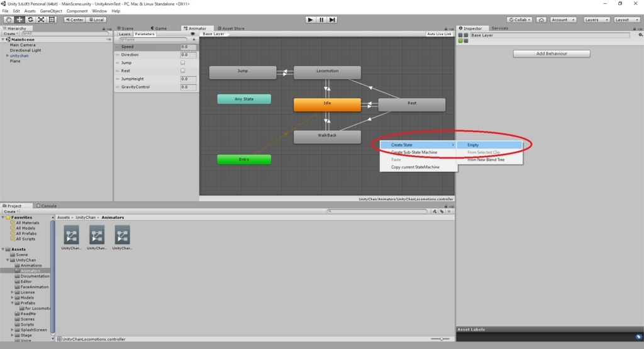Click the Direction parameter value field

click(x=188, y=55)
